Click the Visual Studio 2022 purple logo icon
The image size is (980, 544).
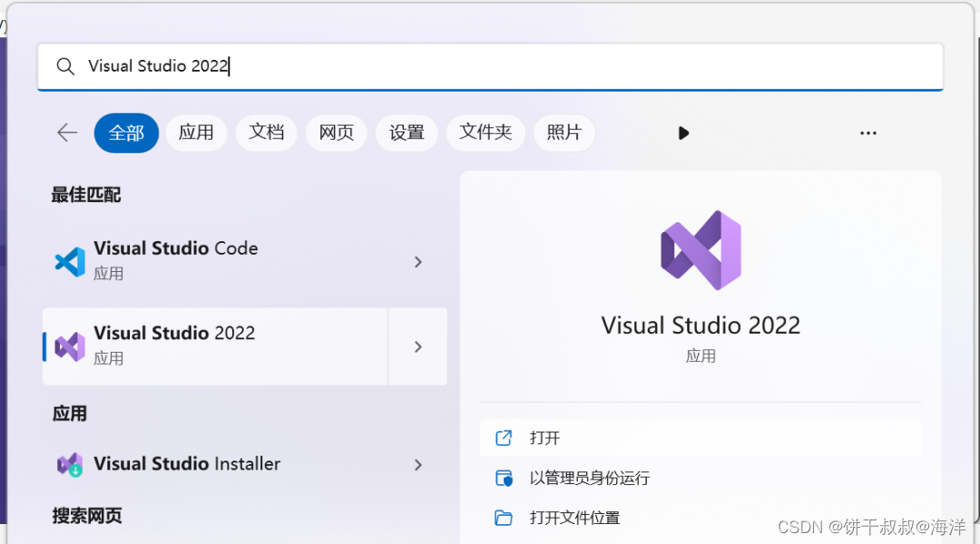[69, 345]
